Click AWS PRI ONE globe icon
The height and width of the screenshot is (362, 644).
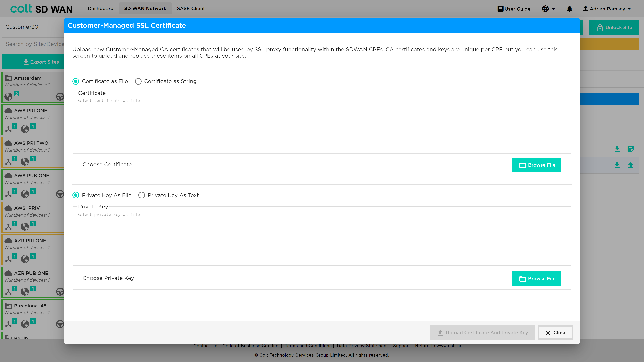[x=25, y=129]
